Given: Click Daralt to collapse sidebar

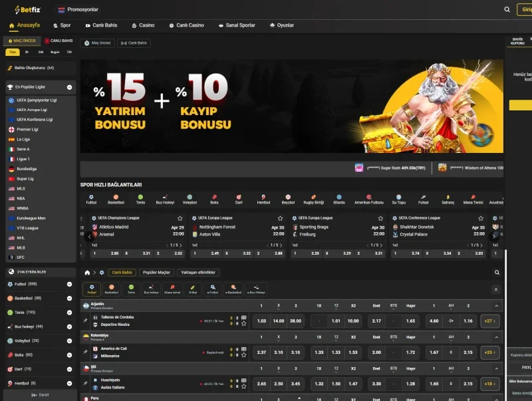Looking at the screenshot, I should 40,395.
